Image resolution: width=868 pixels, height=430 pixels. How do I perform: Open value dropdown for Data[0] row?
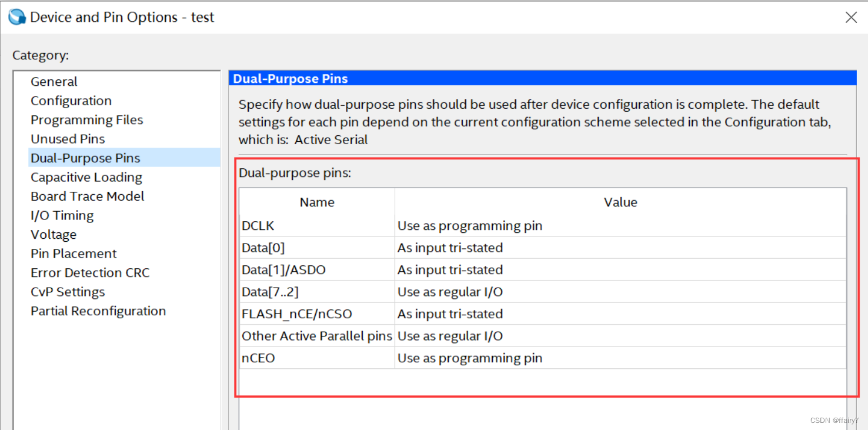pos(620,248)
